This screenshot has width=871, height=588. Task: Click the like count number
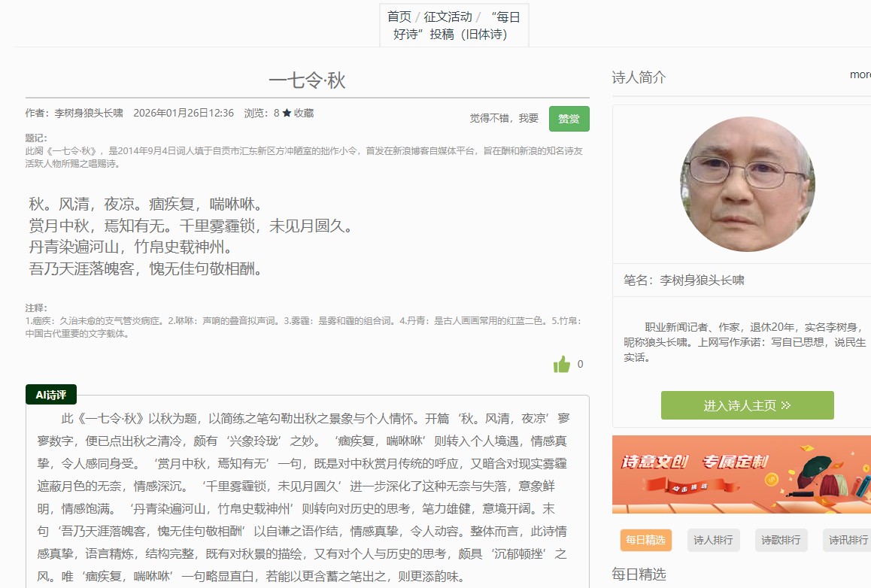[x=580, y=365]
